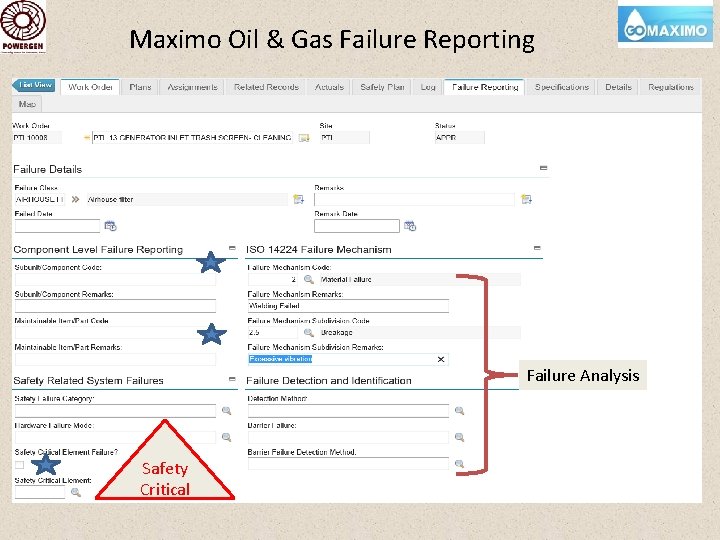Click the Failure Mechanism Subdivision Remarks field

(348, 359)
